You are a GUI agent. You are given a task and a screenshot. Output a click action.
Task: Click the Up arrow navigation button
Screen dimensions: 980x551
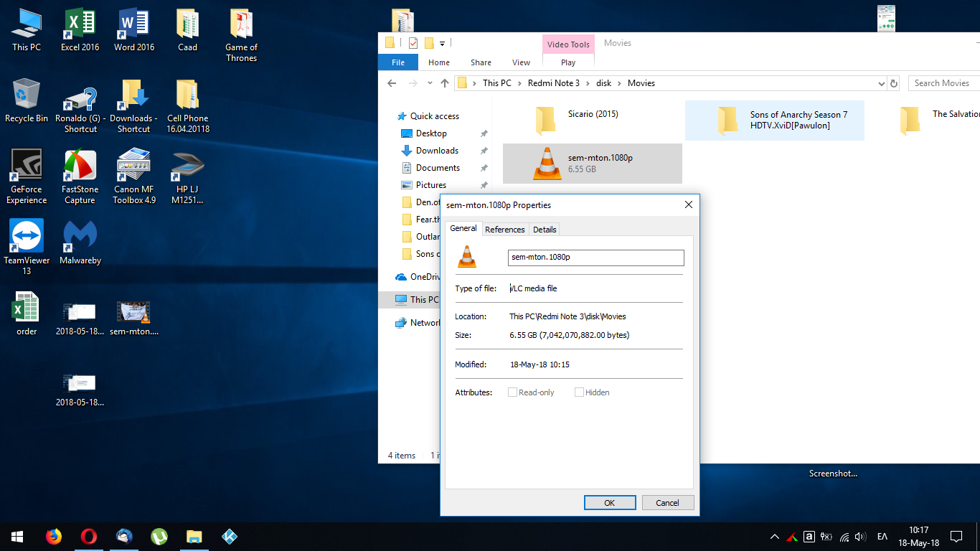445,83
